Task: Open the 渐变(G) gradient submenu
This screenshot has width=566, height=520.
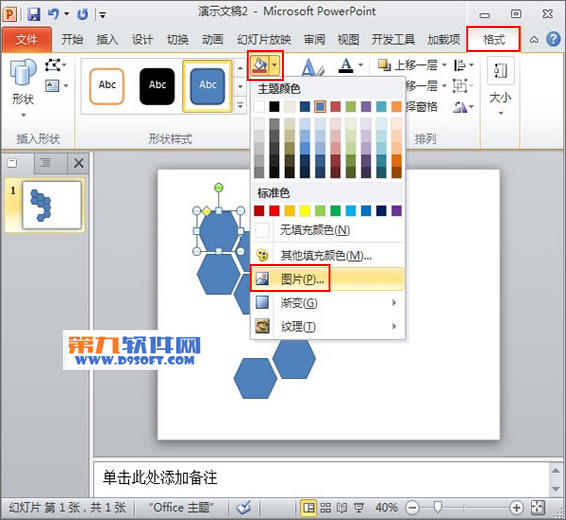Action: 328,302
